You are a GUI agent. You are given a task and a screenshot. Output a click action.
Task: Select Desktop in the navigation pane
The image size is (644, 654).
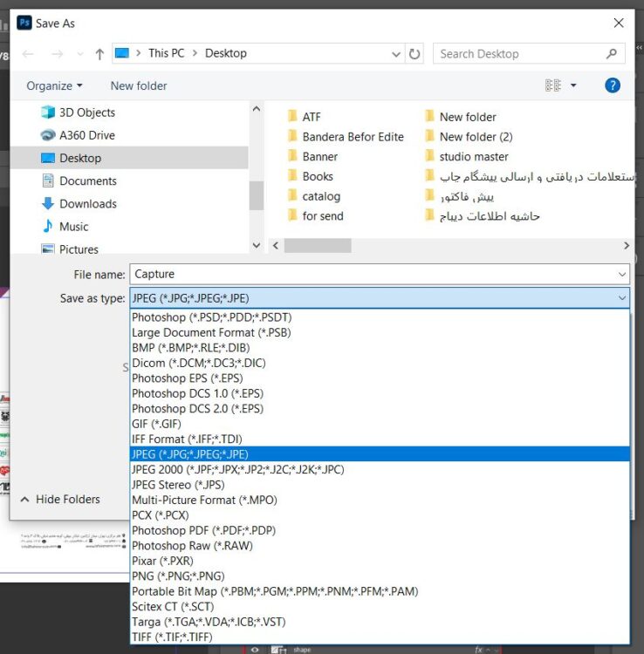[x=129, y=158]
